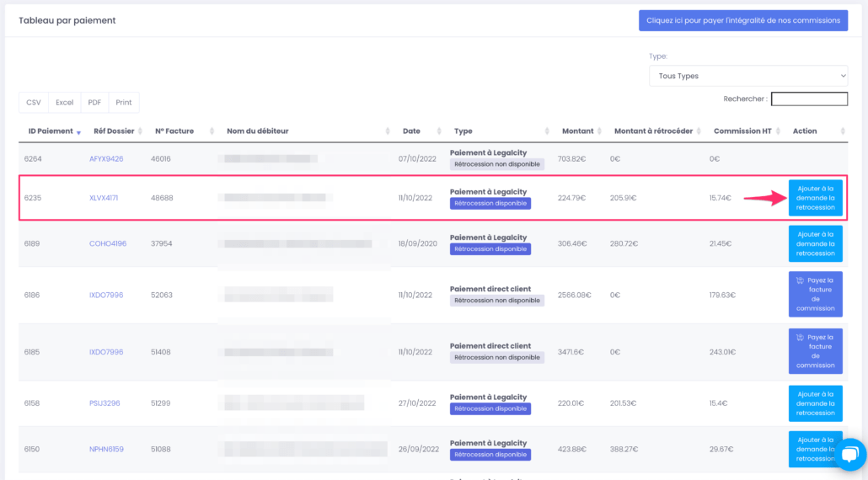Viewport: 868px width, 480px height.
Task: Select invoice number 46016 cell
Action: (x=162, y=158)
